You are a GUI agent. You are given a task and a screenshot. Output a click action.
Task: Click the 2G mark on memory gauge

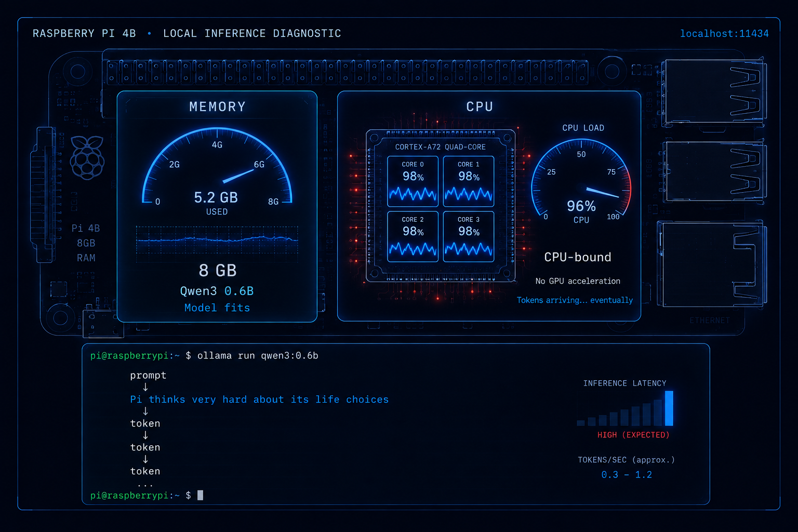coord(175,165)
